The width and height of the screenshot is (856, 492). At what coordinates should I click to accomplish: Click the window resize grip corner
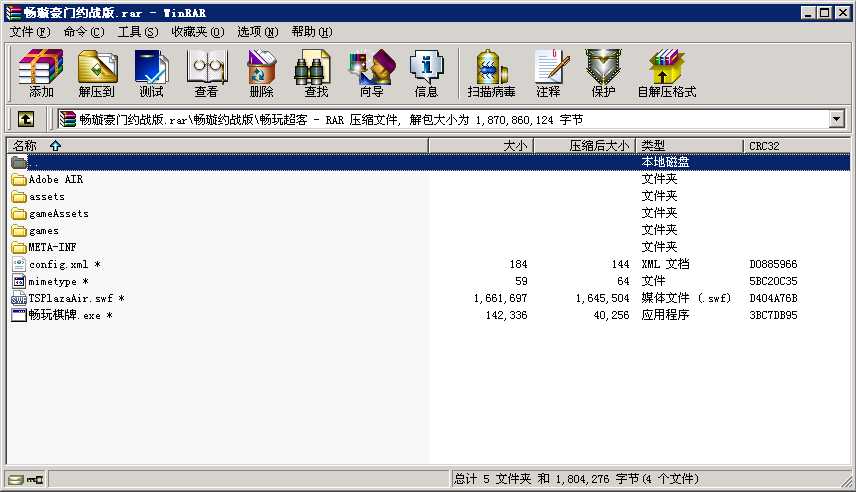[847, 482]
